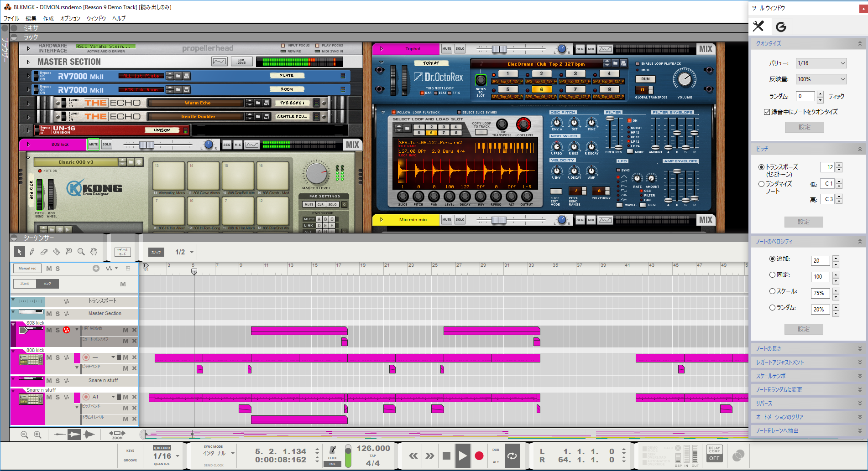Select the hand scroll tool
The height and width of the screenshot is (471, 868).
[94, 252]
